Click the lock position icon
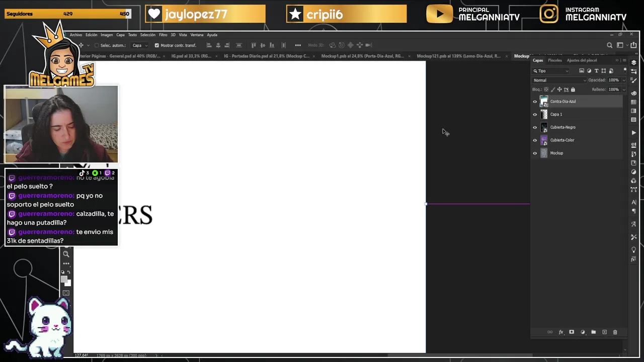Image resolution: width=644 pixels, height=362 pixels. [559, 89]
